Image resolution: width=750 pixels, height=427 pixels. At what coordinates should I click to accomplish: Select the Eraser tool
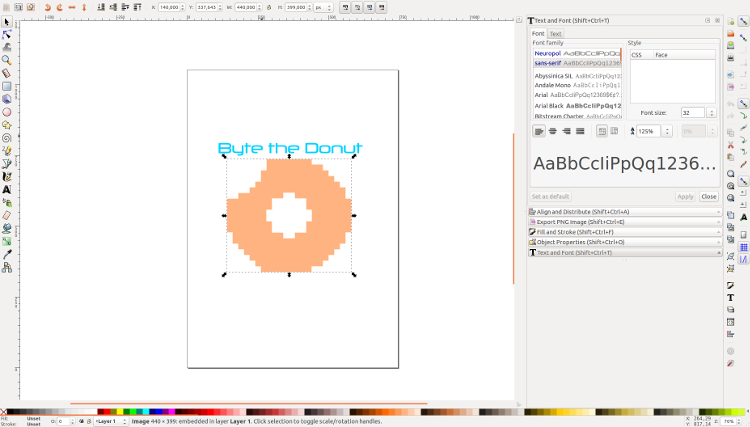pos(7,216)
